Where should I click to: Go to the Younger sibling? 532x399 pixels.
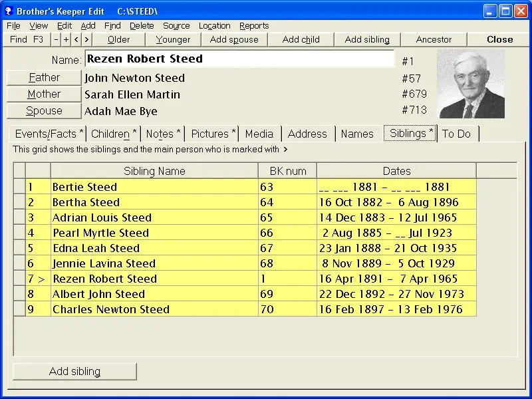pos(173,39)
